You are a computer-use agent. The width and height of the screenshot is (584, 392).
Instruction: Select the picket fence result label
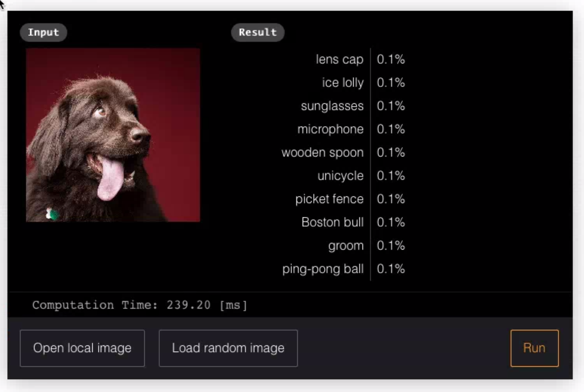pyautogui.click(x=329, y=199)
